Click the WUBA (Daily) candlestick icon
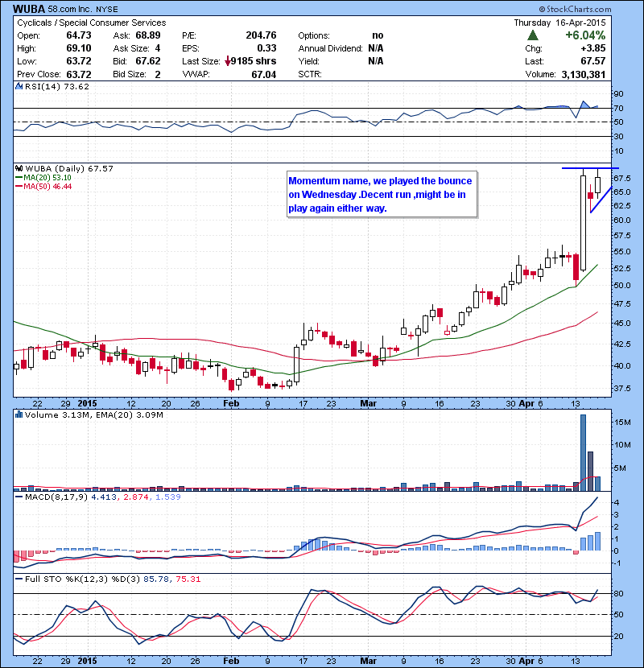The height and width of the screenshot is (668, 644). (19, 168)
